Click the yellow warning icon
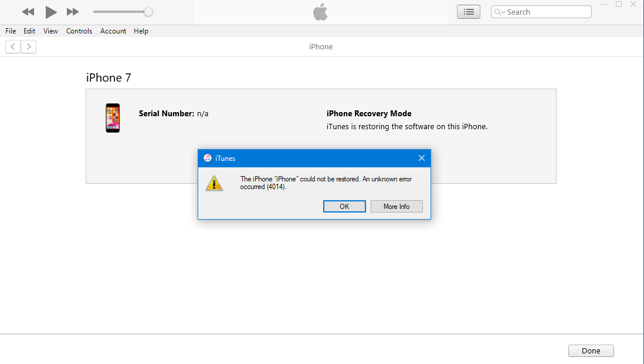This screenshot has height=364, width=644. click(214, 183)
